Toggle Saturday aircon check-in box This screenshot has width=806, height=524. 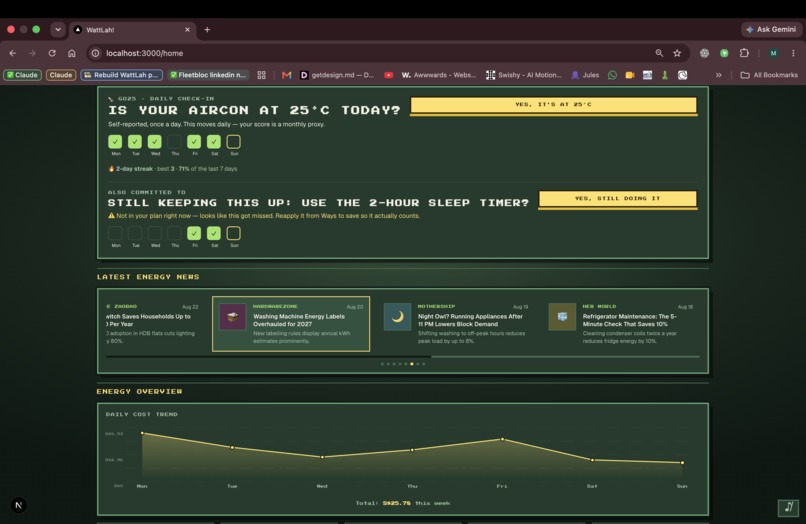coord(214,141)
